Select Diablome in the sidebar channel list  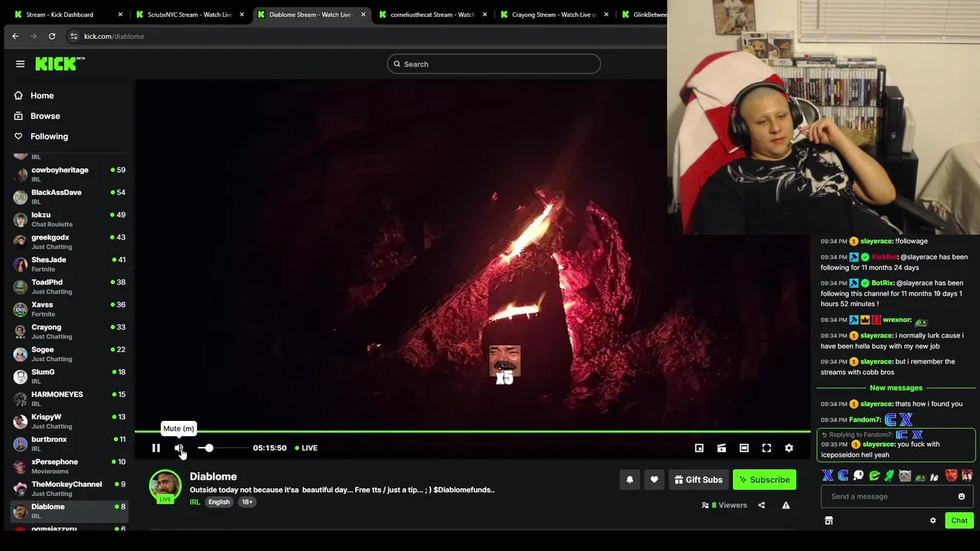pyautogui.click(x=69, y=510)
